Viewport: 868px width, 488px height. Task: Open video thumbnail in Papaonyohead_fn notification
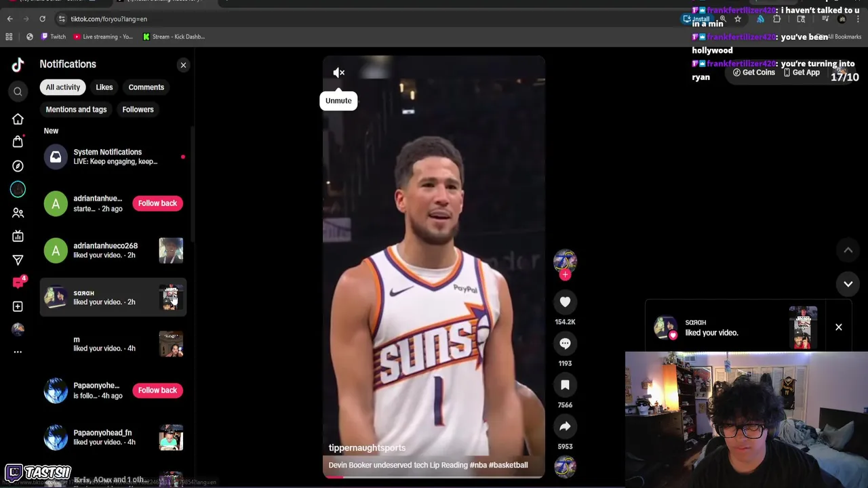(171, 438)
